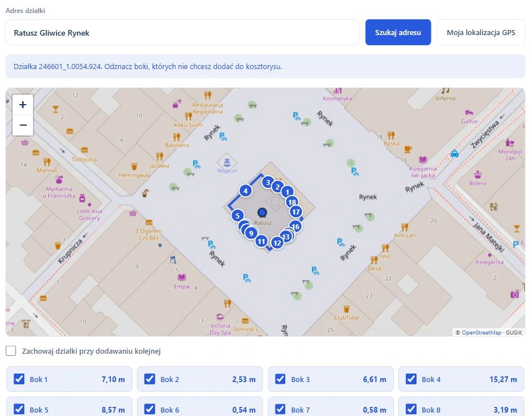
Task: Click the Koku Sushi restaurant icon
Action: tap(188, 116)
